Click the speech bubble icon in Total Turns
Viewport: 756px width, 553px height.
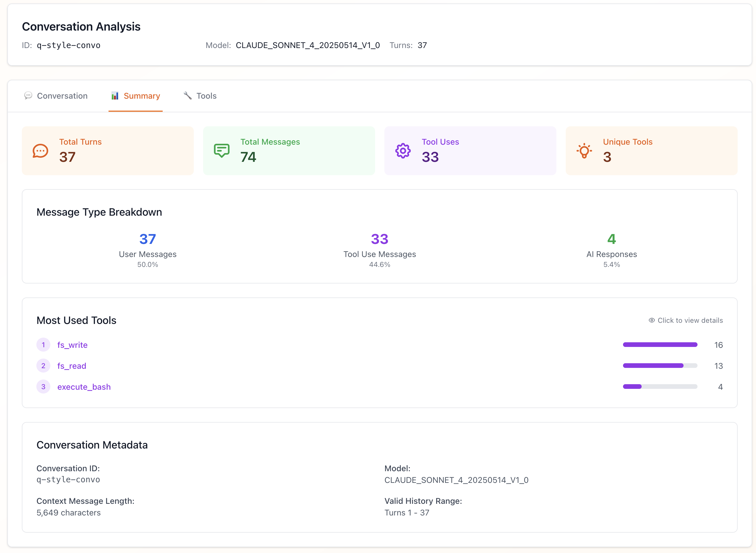coord(40,151)
